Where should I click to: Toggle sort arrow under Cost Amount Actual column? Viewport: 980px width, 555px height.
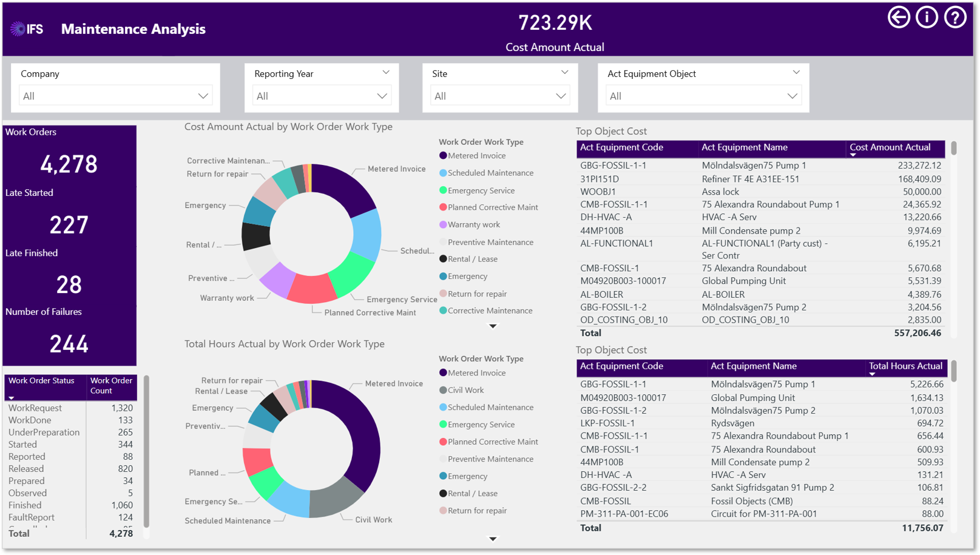[x=853, y=155]
